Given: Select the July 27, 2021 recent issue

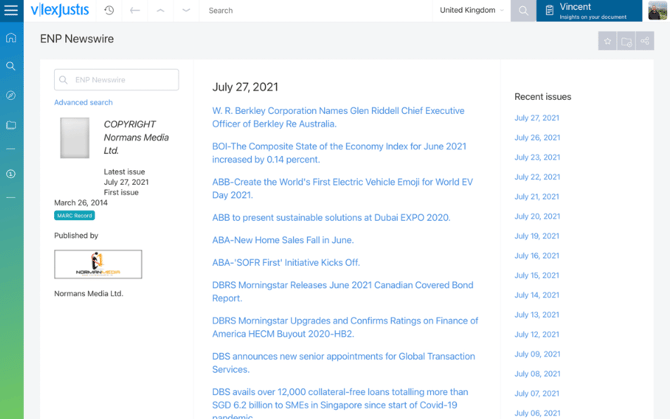Looking at the screenshot, I should click(x=537, y=118).
